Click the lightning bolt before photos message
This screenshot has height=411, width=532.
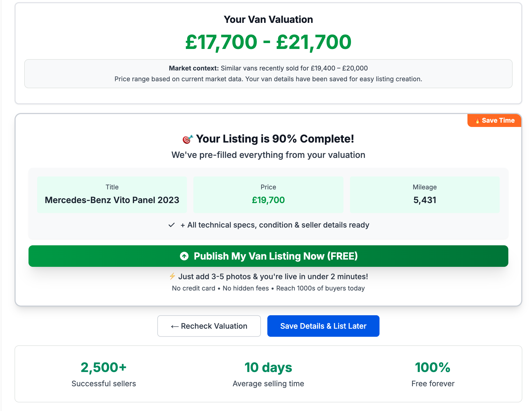pyautogui.click(x=172, y=276)
